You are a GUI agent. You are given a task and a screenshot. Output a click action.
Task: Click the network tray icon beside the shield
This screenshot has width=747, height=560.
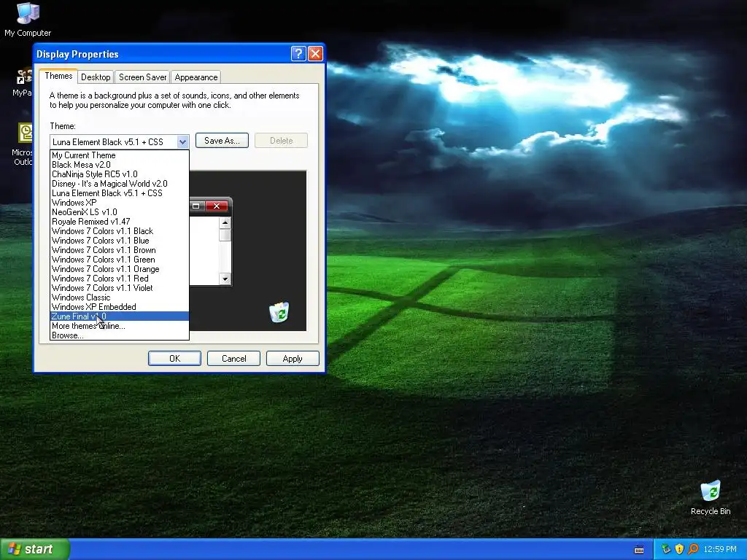click(x=666, y=549)
